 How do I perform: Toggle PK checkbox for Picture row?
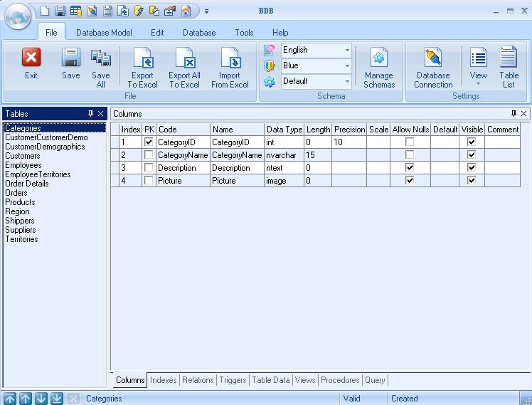[x=149, y=181]
